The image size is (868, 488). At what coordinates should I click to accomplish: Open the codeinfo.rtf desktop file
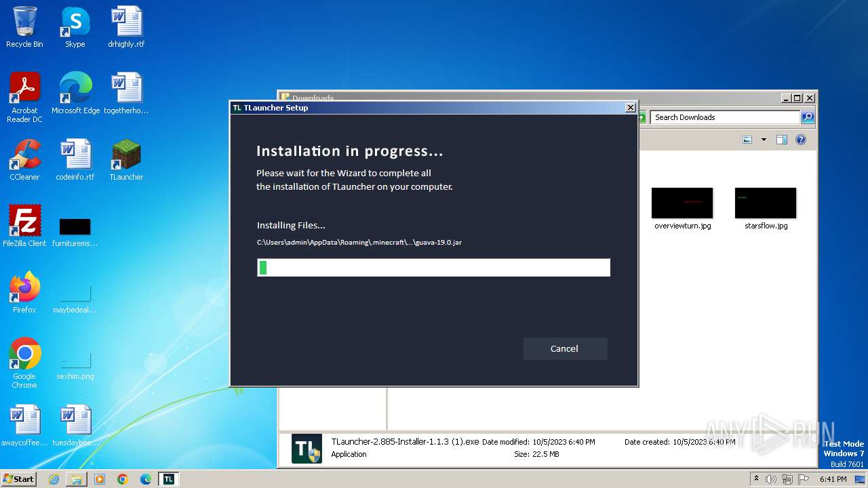[x=75, y=160]
